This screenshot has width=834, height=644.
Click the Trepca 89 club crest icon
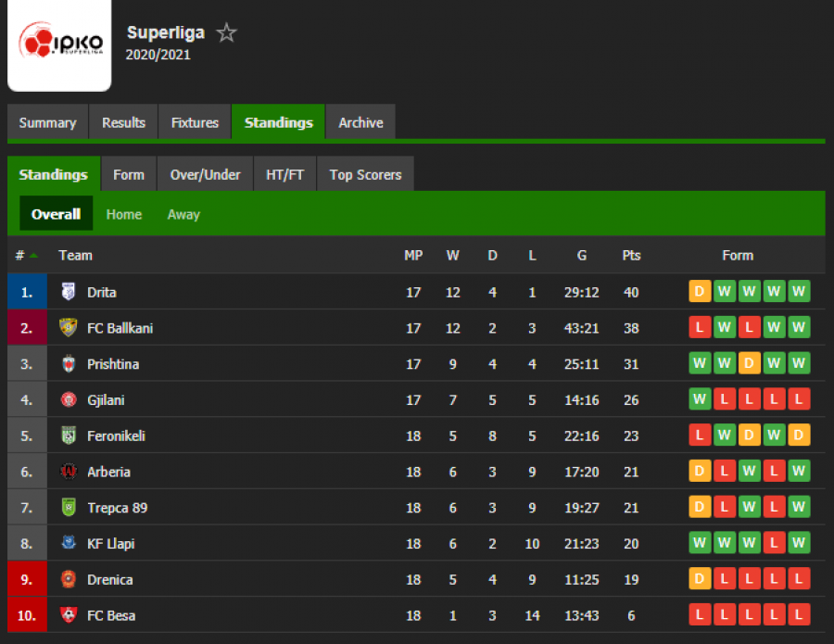pos(68,508)
